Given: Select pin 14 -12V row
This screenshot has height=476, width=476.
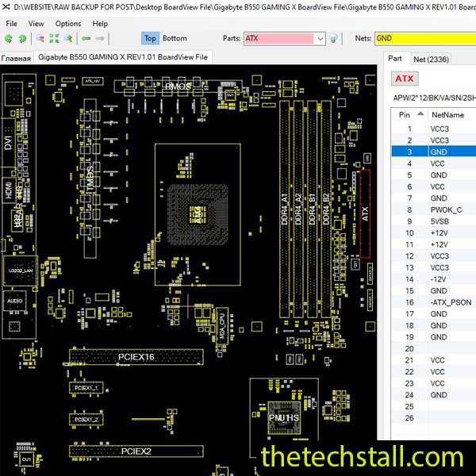Looking at the screenshot, I should (434, 279).
